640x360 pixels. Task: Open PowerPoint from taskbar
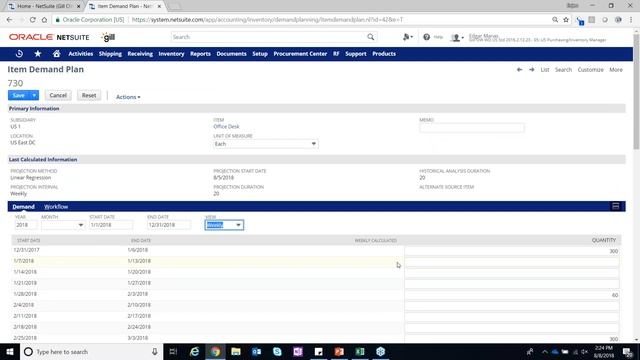(x=339, y=351)
